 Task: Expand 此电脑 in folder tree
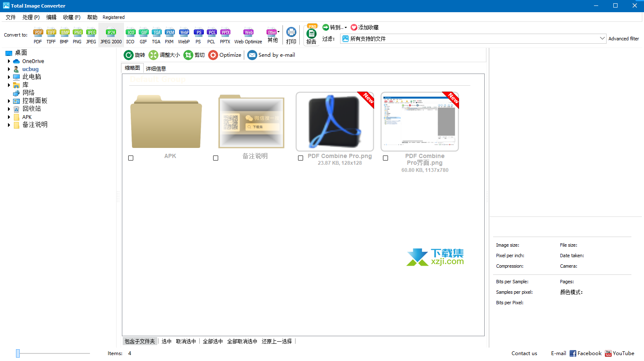(9, 77)
